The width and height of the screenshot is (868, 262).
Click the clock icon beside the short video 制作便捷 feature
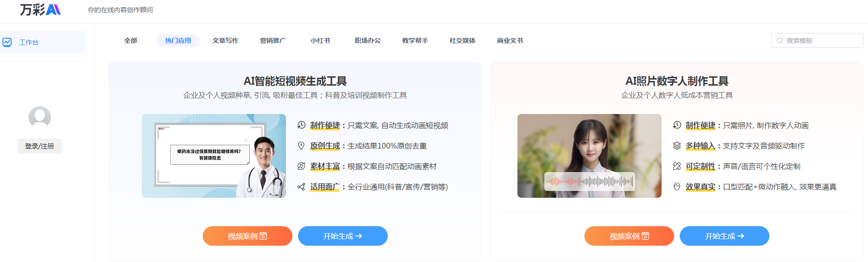tap(301, 125)
